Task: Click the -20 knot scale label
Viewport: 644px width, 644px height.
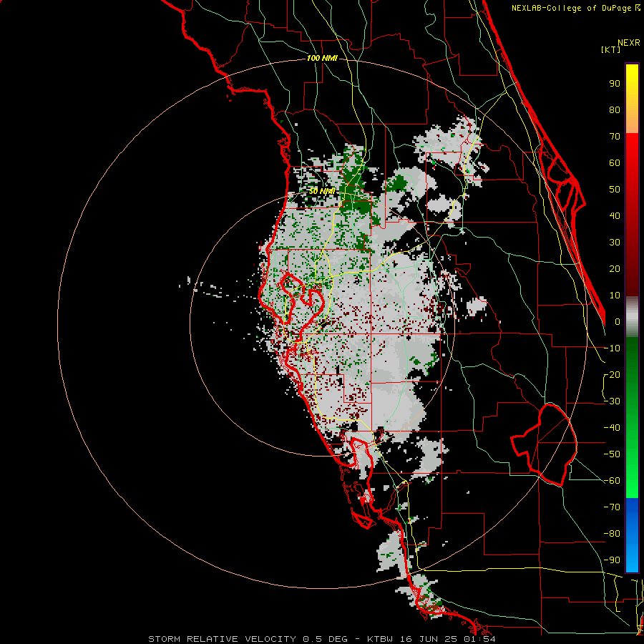Action: 612,375
